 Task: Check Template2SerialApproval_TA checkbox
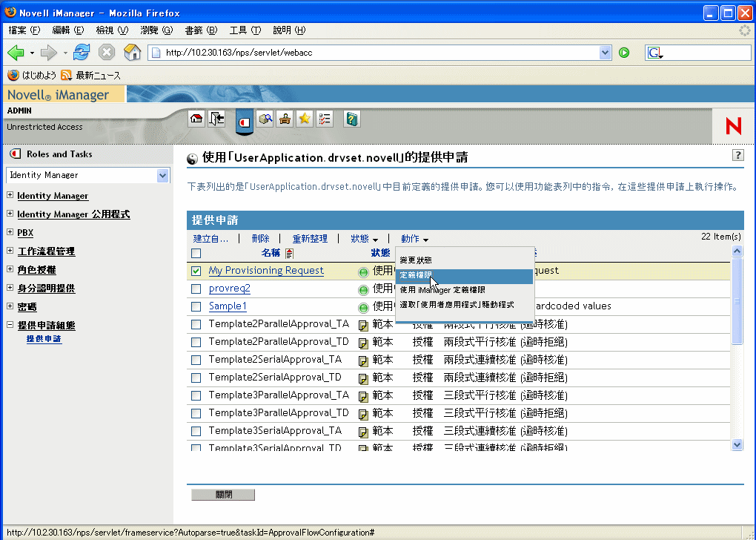pos(196,360)
